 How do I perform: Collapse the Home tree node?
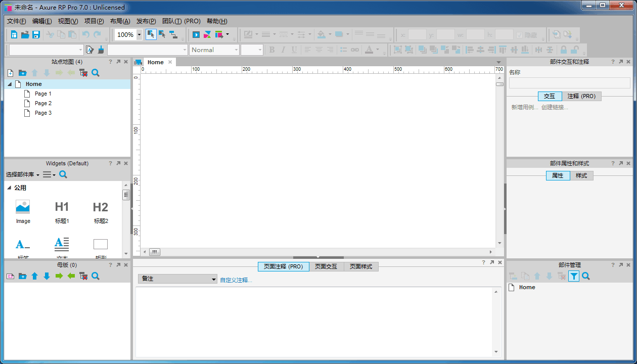click(10, 84)
